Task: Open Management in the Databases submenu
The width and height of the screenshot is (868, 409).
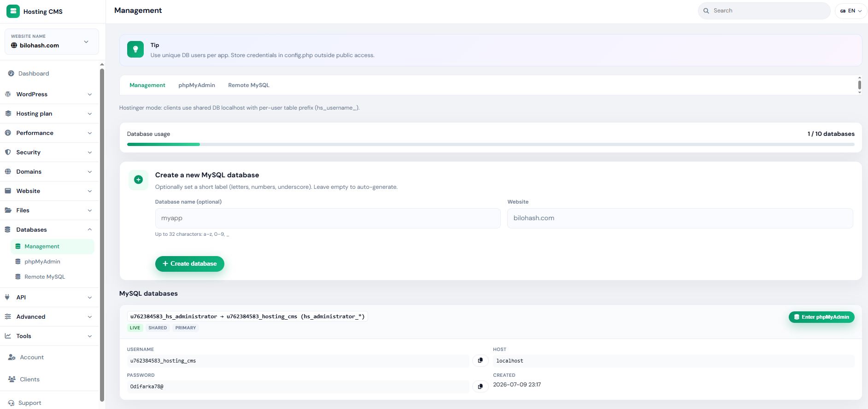Action: (x=52, y=246)
